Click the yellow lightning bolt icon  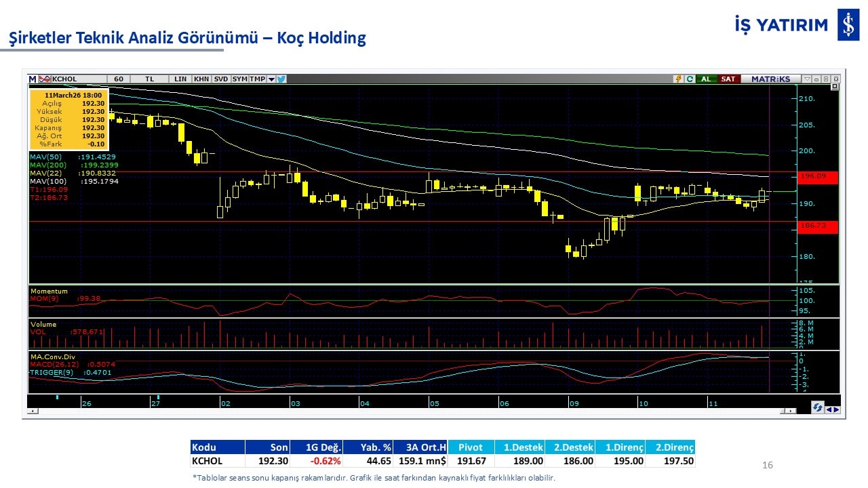coord(677,79)
